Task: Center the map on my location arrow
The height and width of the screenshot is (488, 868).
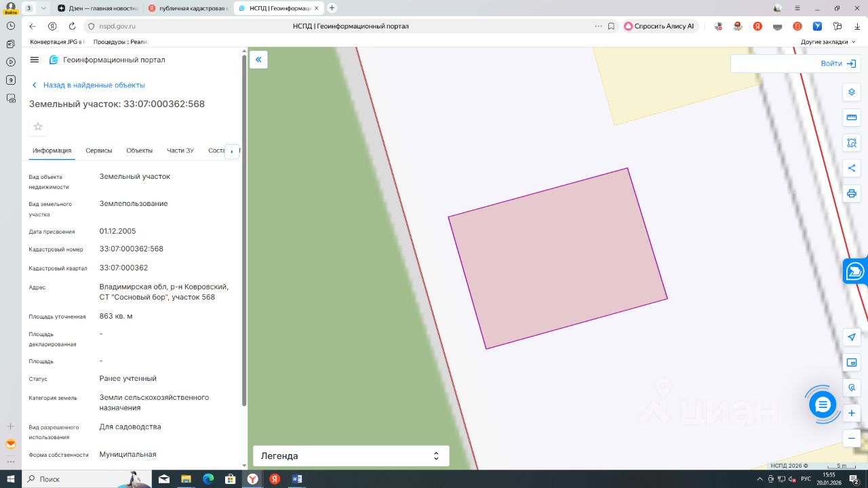Action: (852, 338)
